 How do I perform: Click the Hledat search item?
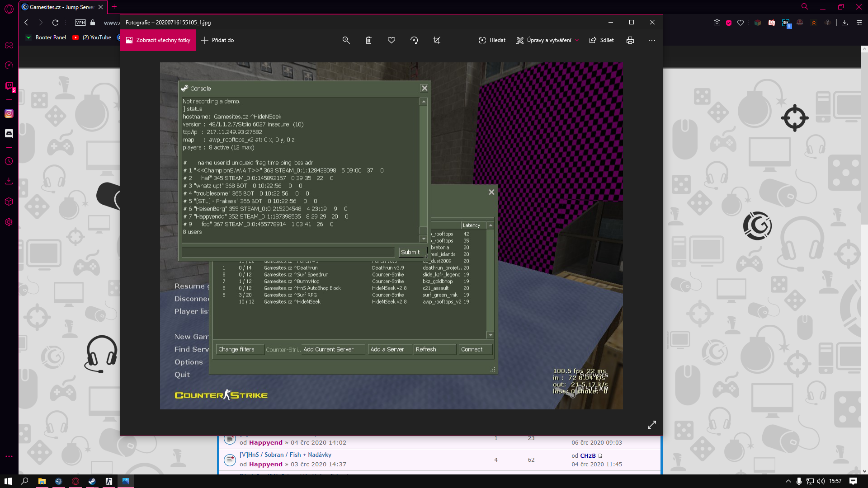point(492,40)
